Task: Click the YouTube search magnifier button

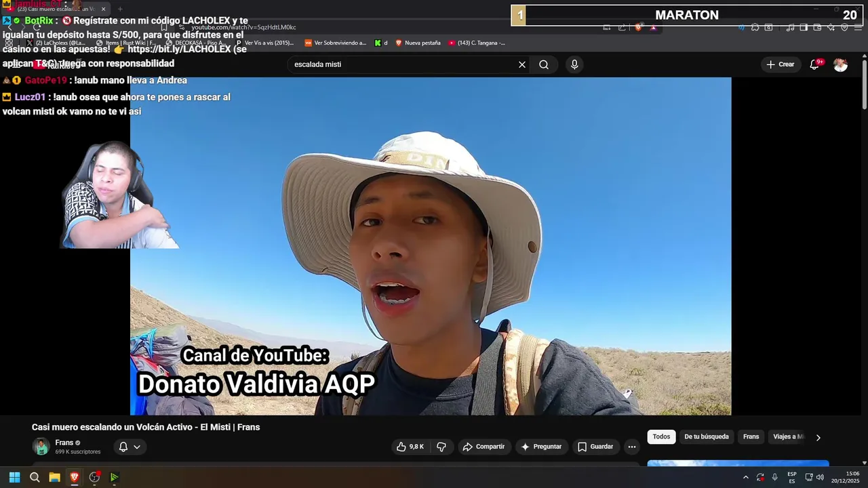Action: point(544,64)
